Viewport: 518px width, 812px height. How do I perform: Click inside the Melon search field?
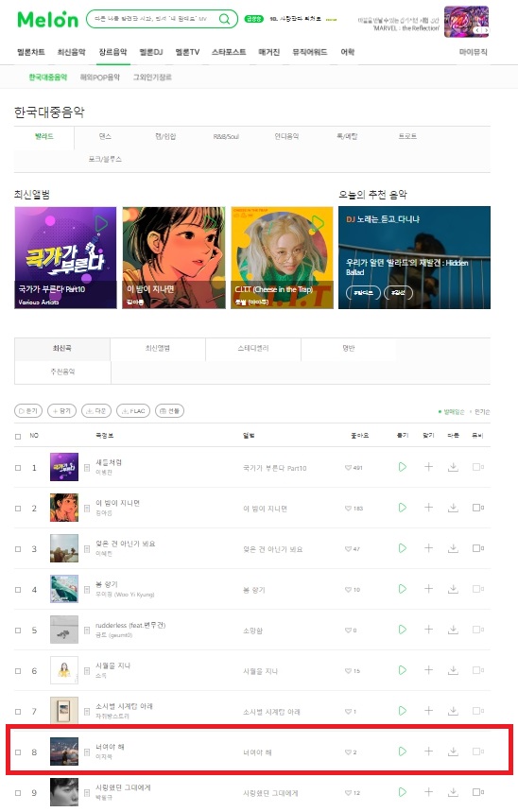151,19
